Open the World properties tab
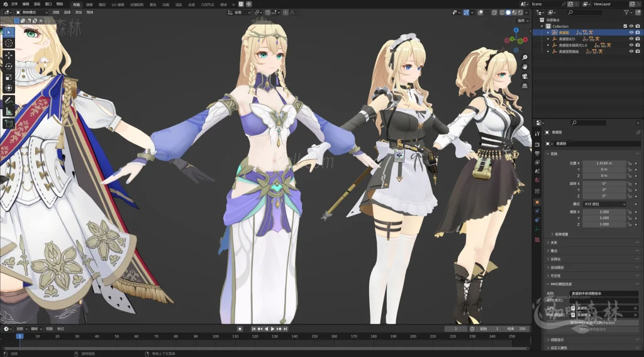Viewport: 644px width, 357px height. click(537, 180)
